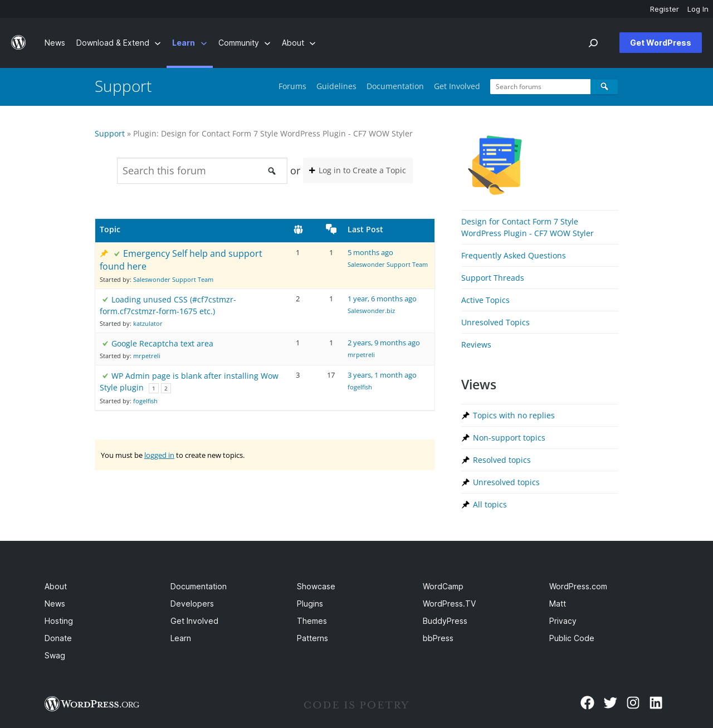The image size is (713, 728).
Task: Open Design for Contact Form 7 Style plugin link
Action: [528, 227]
